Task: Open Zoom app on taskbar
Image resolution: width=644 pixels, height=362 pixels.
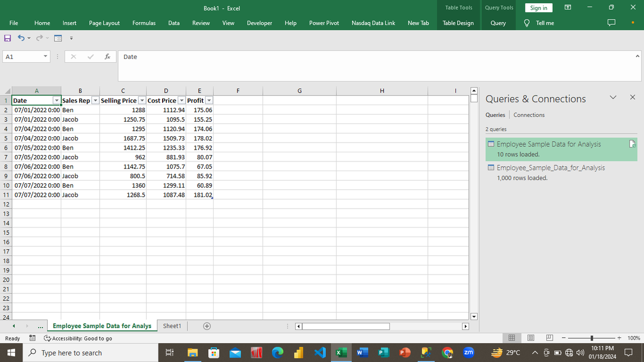Action: click(468, 353)
